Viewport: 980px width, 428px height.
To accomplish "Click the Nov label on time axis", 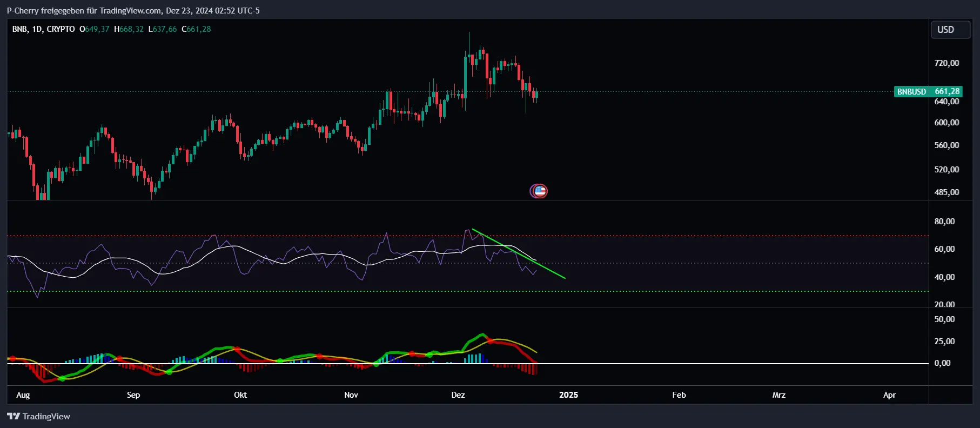I will (x=351, y=395).
